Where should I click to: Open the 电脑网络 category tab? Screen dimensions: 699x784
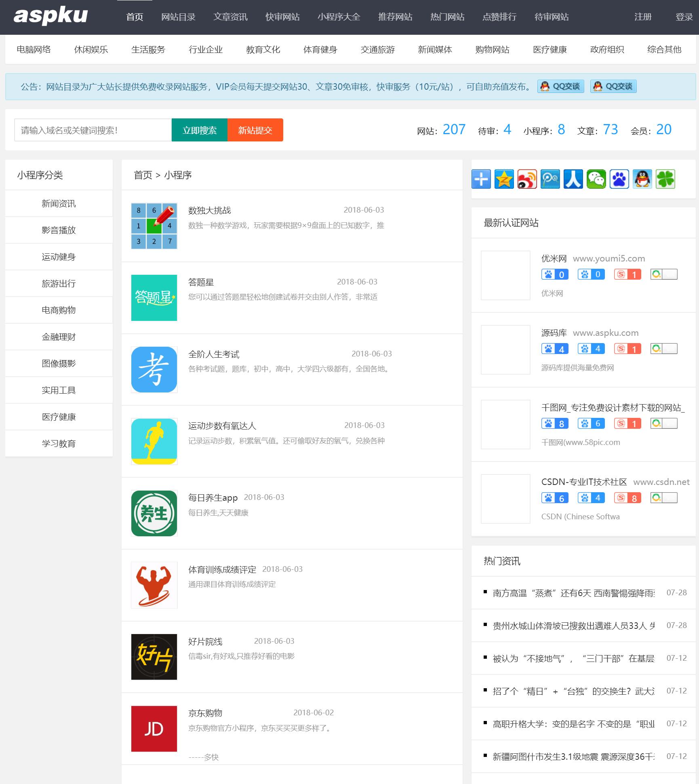[34, 50]
